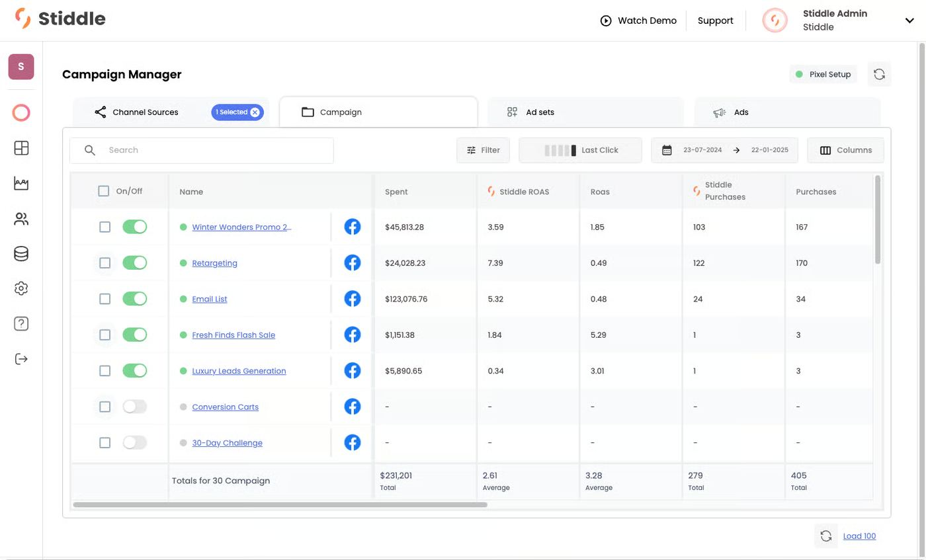926x560 pixels.
Task: Click the table's horizontal scrollbar
Action: (280, 504)
